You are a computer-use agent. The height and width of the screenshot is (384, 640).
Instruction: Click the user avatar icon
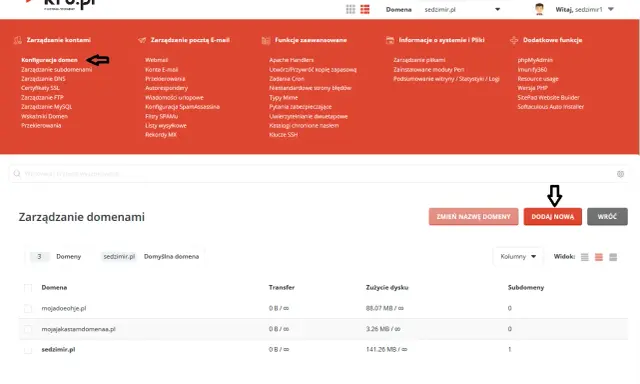[x=539, y=9]
